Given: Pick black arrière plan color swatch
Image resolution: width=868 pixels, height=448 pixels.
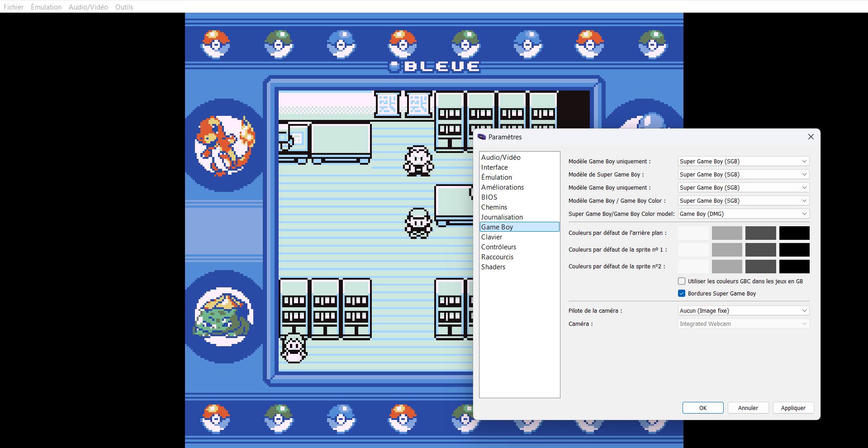Looking at the screenshot, I should pos(794,233).
